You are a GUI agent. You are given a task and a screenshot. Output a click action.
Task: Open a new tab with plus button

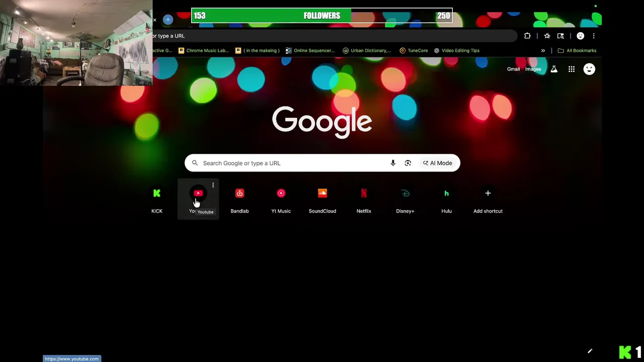(x=168, y=20)
